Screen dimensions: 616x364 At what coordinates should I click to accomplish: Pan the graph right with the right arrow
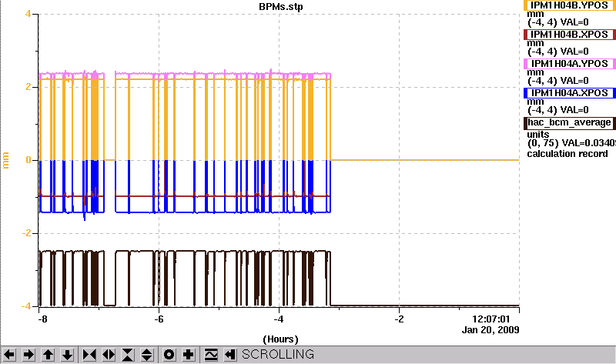coord(28,355)
